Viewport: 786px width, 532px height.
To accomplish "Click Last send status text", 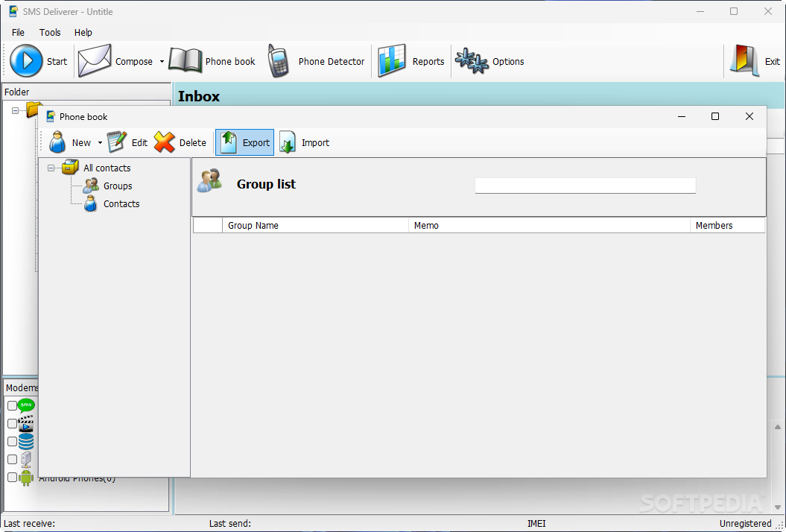I will point(230,524).
